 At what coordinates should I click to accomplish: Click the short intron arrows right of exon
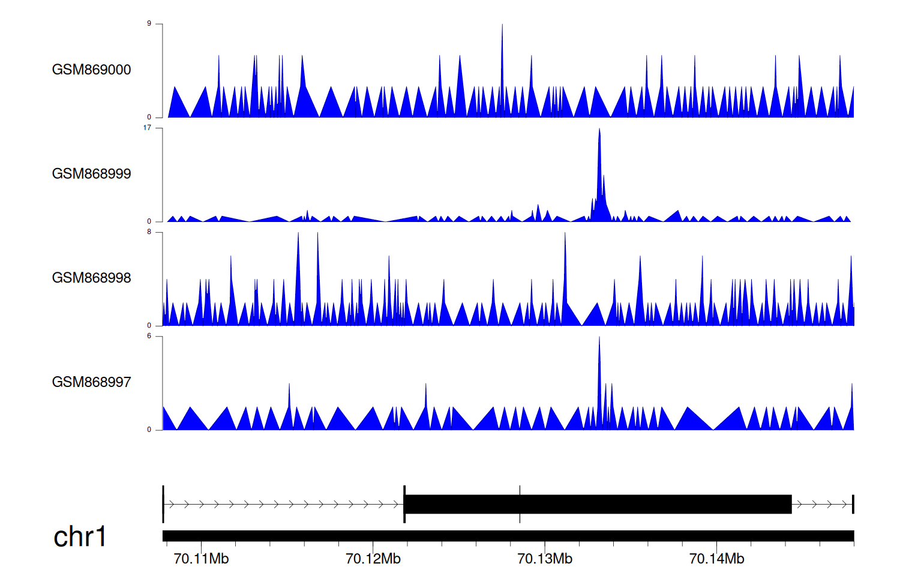(x=821, y=505)
